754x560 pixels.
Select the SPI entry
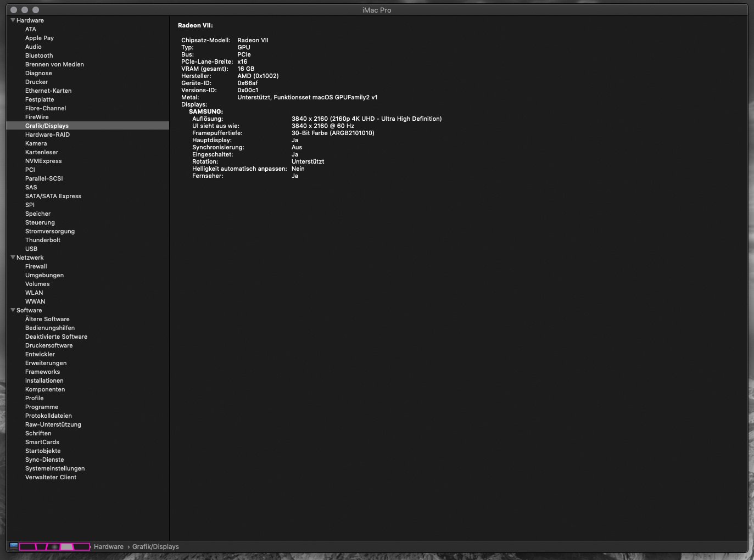point(30,205)
